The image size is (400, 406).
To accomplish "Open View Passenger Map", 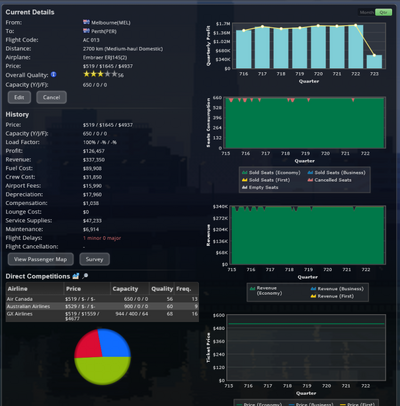I will click(x=41, y=259).
